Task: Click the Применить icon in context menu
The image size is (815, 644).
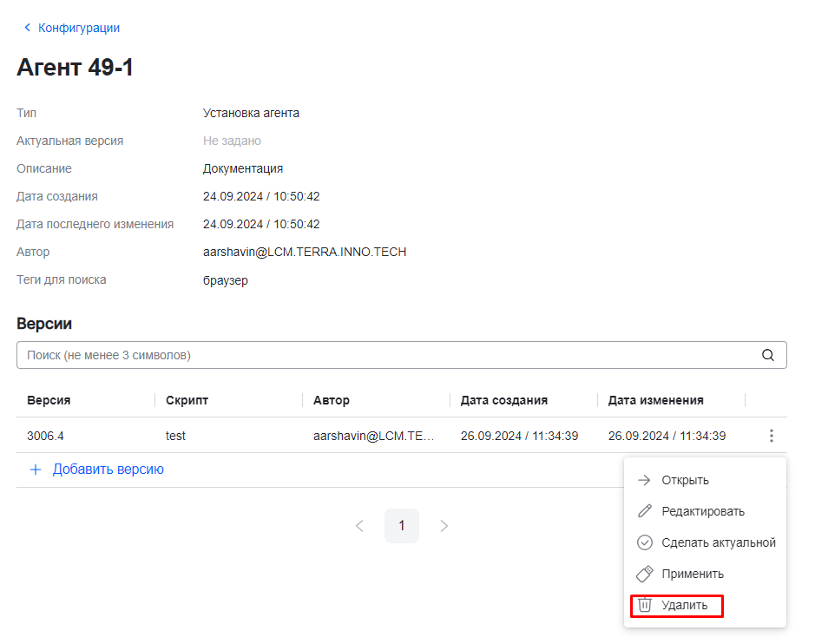Action: click(644, 574)
